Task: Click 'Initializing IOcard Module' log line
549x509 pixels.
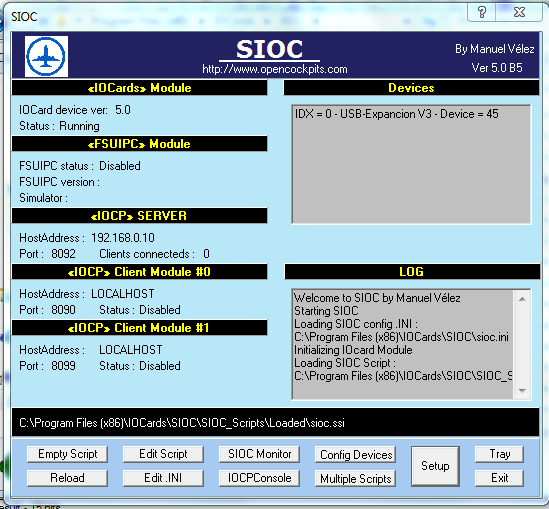Action: click(x=353, y=350)
